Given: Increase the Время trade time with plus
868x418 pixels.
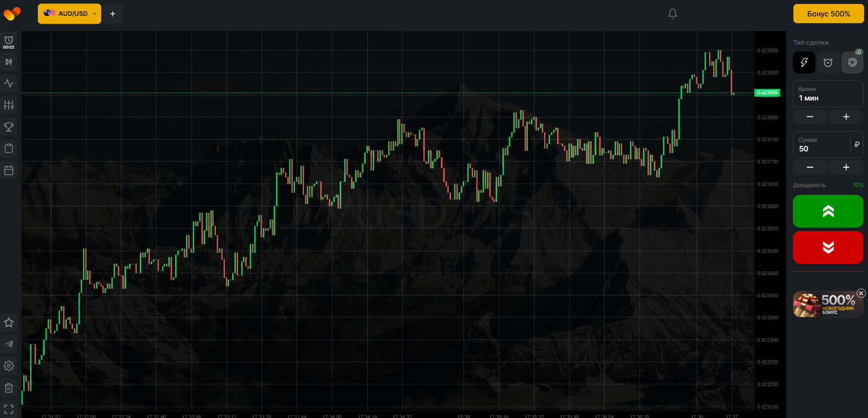Looking at the screenshot, I should [846, 117].
